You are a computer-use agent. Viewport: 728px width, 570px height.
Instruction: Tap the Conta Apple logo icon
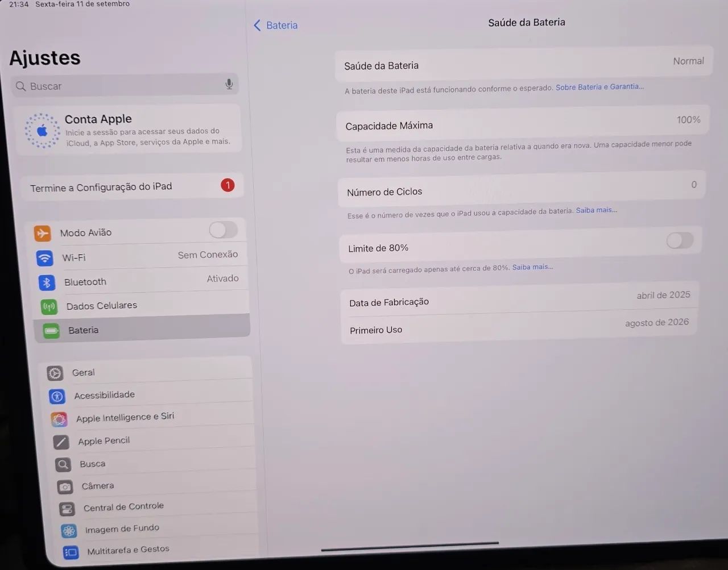[42, 131]
